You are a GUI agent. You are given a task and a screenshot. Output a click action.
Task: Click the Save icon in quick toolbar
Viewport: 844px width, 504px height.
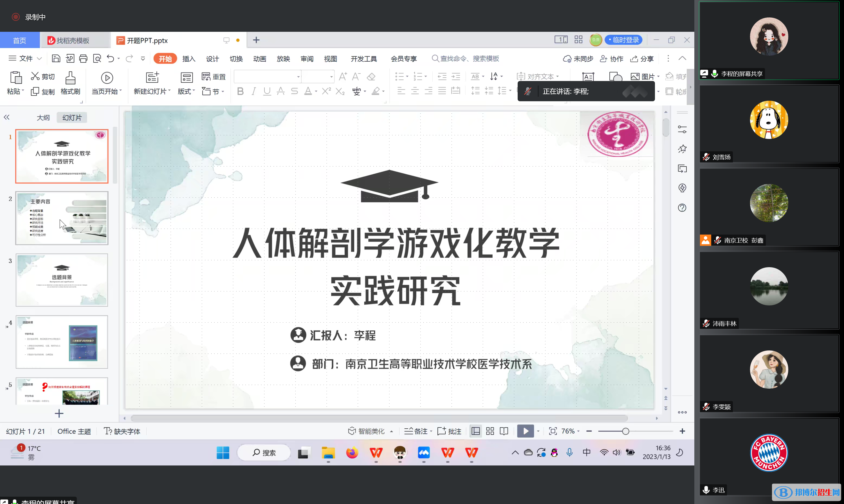[56, 58]
